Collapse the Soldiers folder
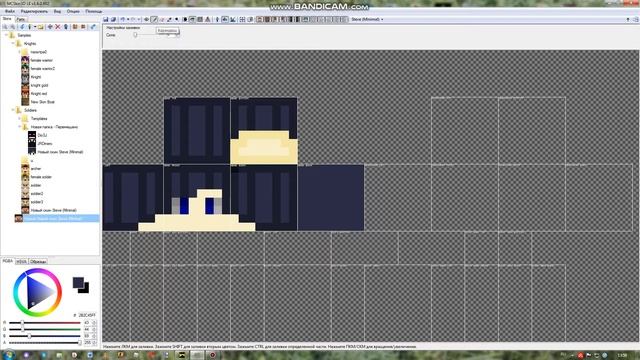This screenshot has height=360, width=640. coord(13,110)
